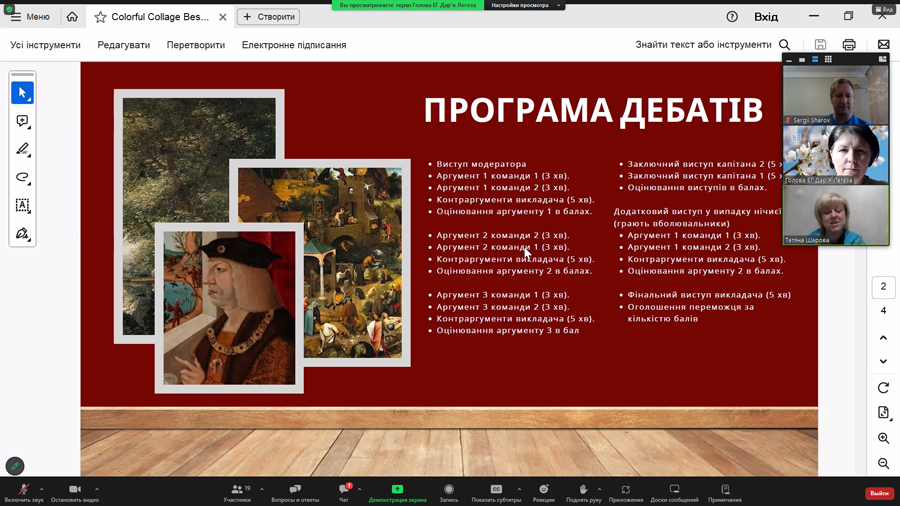Stop video (Остановить видео)
Viewport: 900px width, 506px height.
coord(75,493)
